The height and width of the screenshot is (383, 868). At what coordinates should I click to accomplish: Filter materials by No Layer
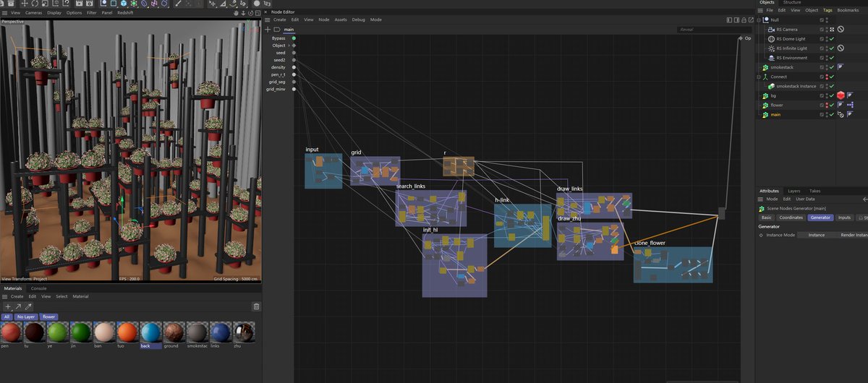(x=26, y=317)
